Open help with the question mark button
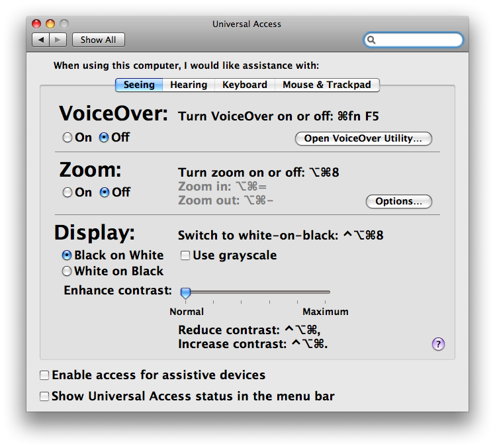The width and height of the screenshot is (495, 448). click(x=438, y=344)
